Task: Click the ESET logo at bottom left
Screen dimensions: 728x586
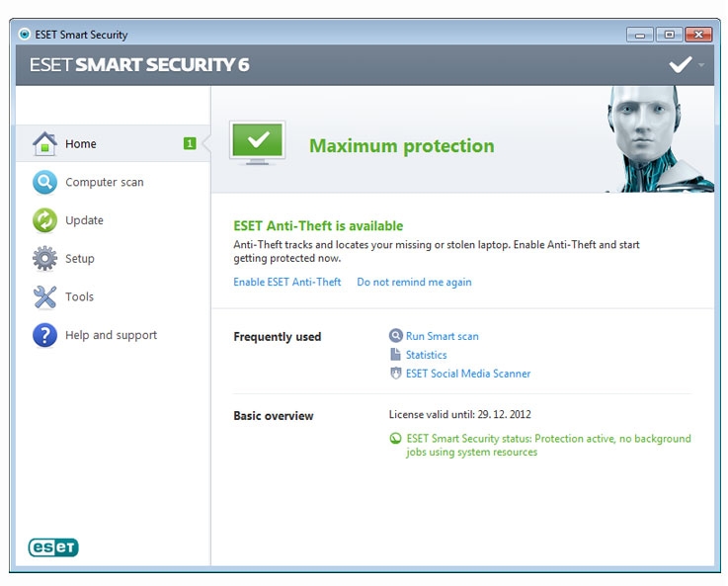Action: pyautogui.click(x=53, y=547)
